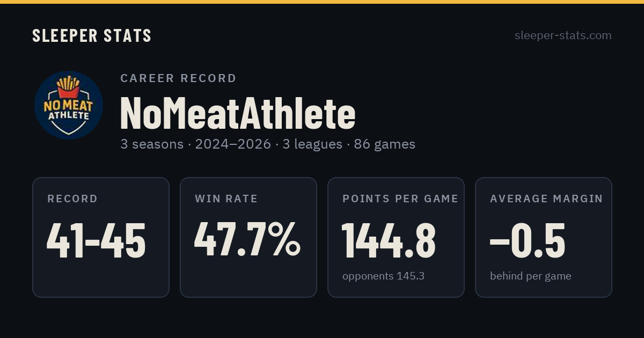The width and height of the screenshot is (644, 338).
Task: Click the SLEEPER STATS logo text
Action: click(92, 35)
